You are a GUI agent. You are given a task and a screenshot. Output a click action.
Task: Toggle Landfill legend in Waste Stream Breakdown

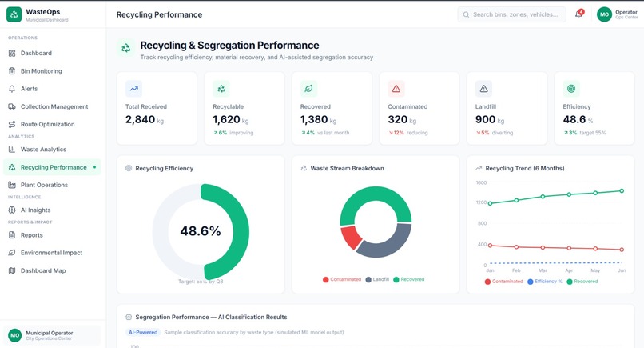coord(377,279)
